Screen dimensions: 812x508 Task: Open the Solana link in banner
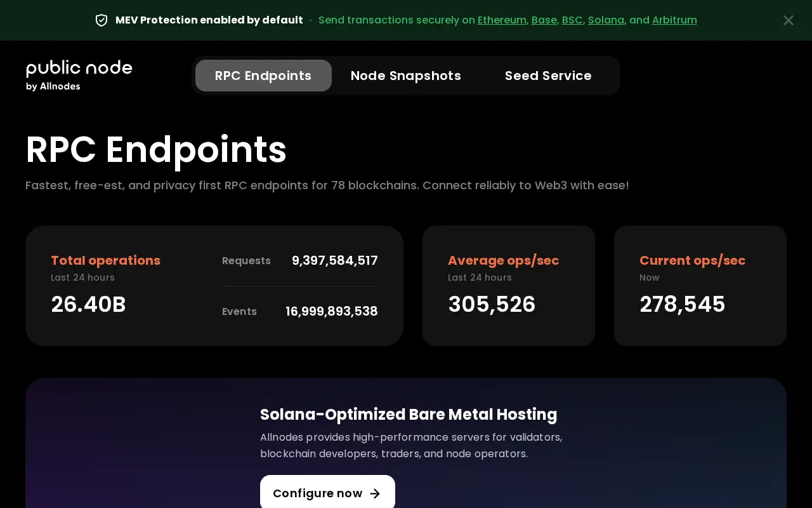[606, 20]
